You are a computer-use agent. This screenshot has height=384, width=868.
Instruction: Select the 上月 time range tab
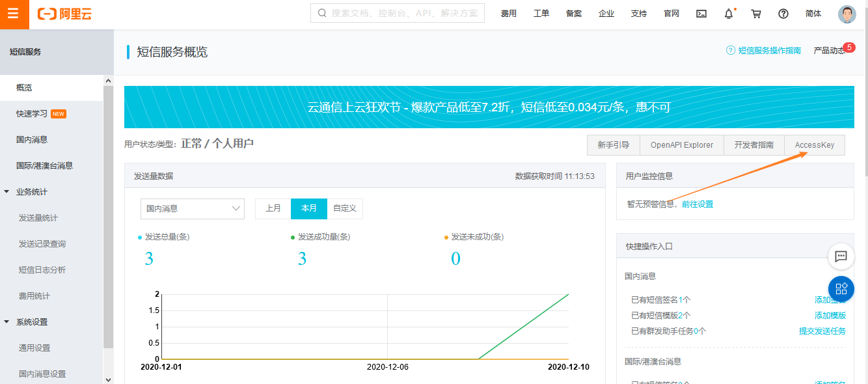point(273,208)
